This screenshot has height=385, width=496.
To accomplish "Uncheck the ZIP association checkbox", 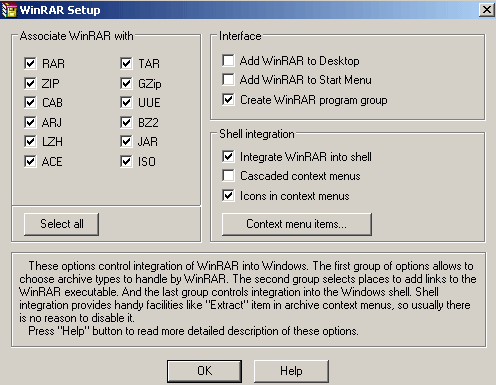I will point(30,83).
